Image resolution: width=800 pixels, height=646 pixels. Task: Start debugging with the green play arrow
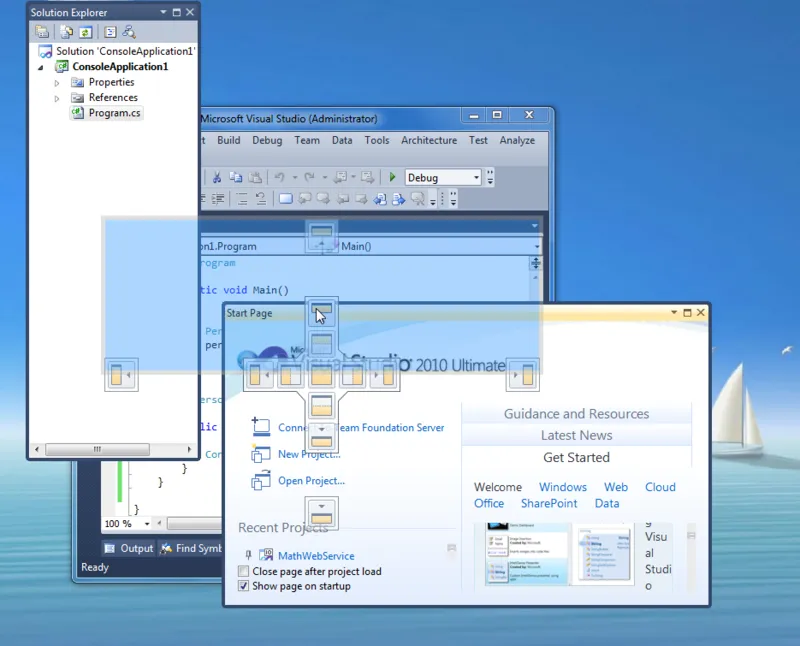pyautogui.click(x=392, y=177)
